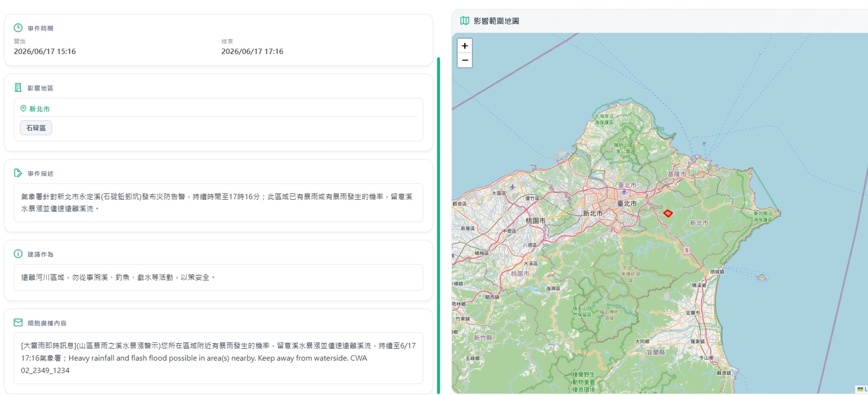Click the 桃園市 label near 中壢區
Viewport: 868px width, 395px height.
(535, 220)
